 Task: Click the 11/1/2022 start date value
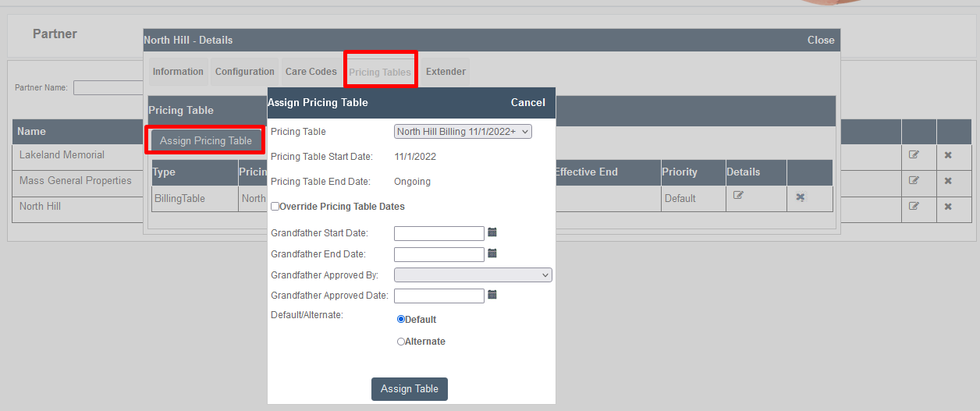[x=415, y=156]
